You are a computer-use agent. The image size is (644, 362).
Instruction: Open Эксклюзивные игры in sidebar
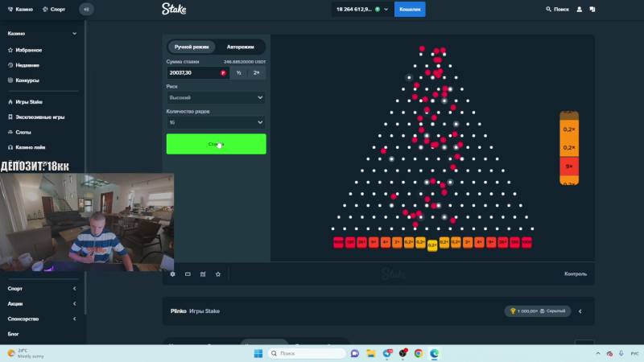point(36,117)
